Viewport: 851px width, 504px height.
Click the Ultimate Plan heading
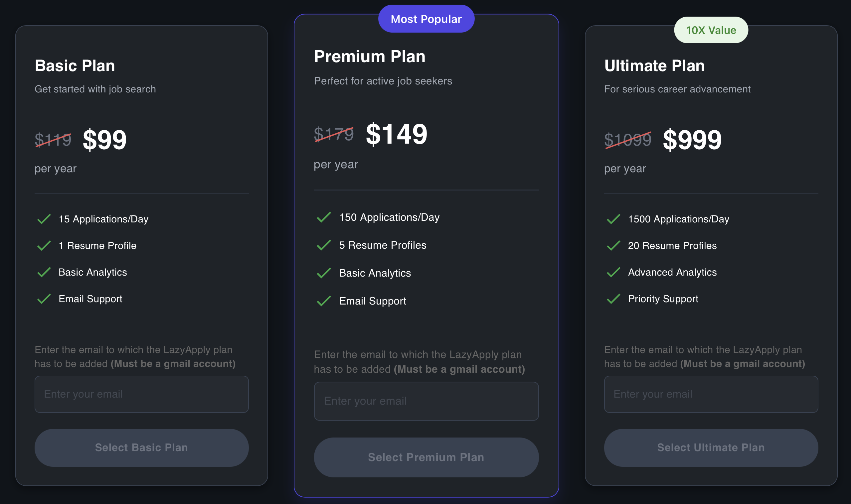[x=654, y=65]
